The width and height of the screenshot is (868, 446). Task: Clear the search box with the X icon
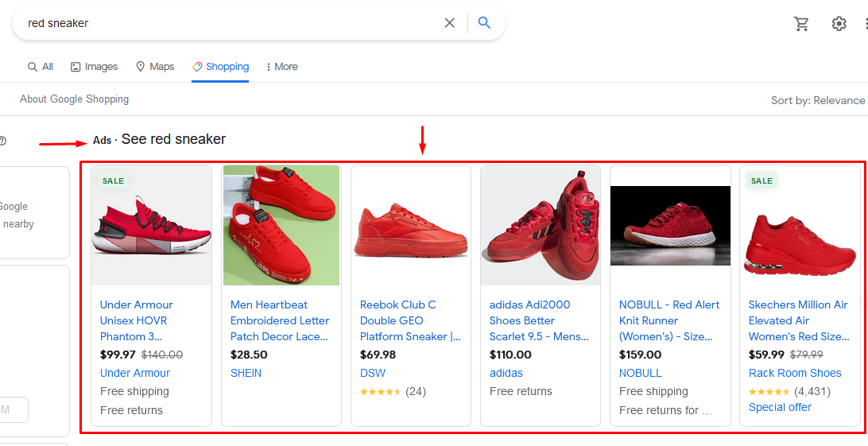(449, 23)
